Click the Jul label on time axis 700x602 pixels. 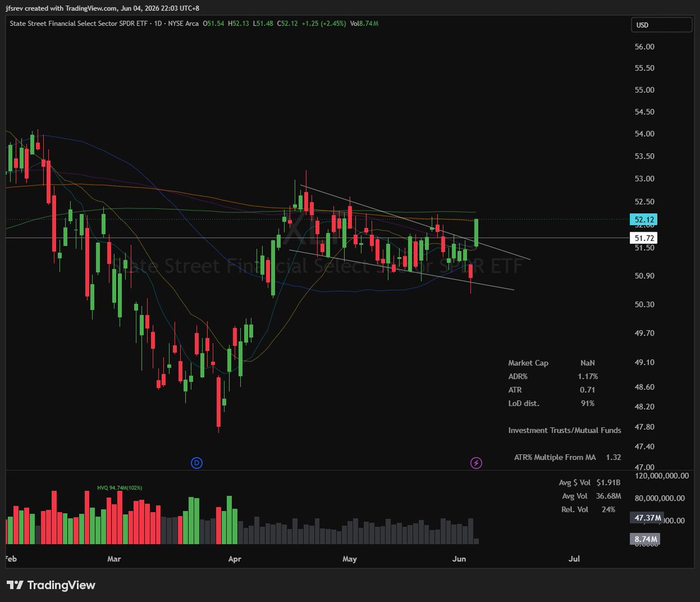pos(574,559)
